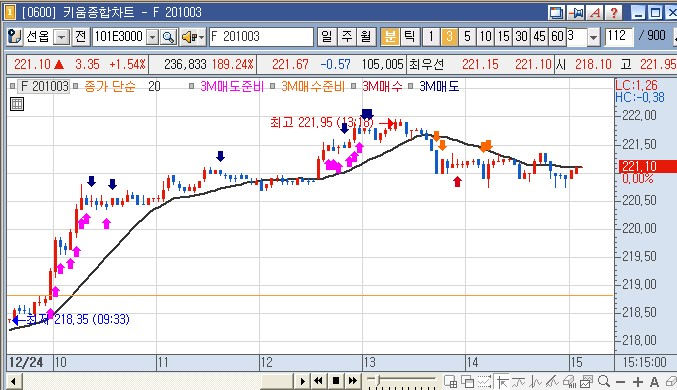Click the red question mark help icon
The image size is (677, 390).
(x=614, y=13)
